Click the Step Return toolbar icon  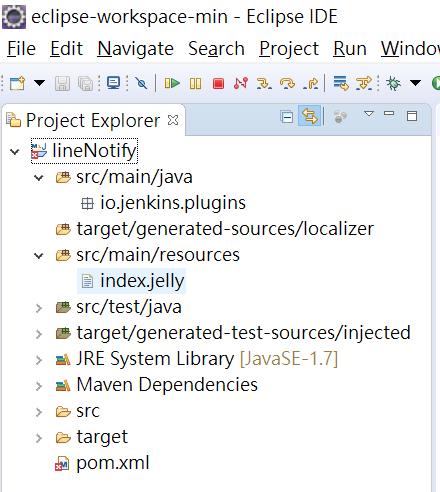(x=311, y=83)
